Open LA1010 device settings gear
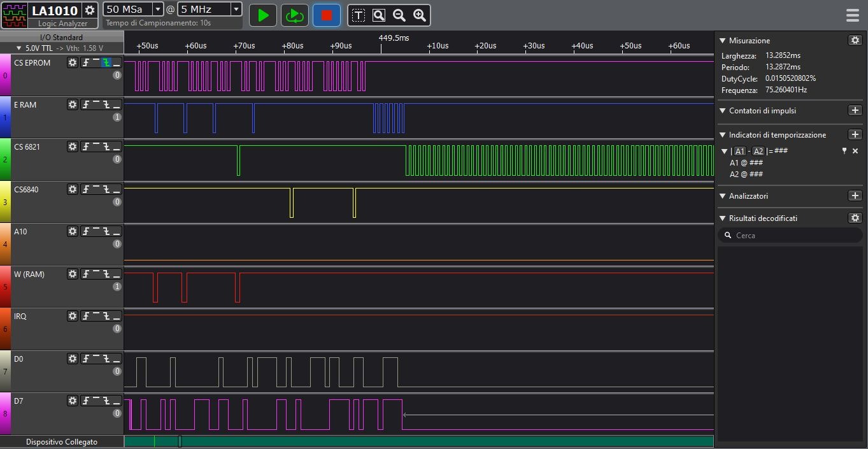The image size is (868, 449). tap(90, 10)
